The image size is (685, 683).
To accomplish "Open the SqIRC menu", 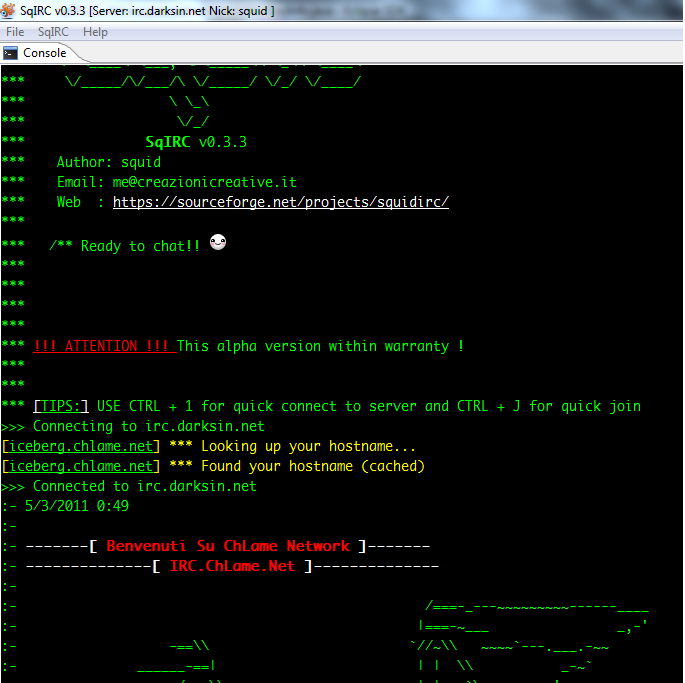I will pos(53,32).
